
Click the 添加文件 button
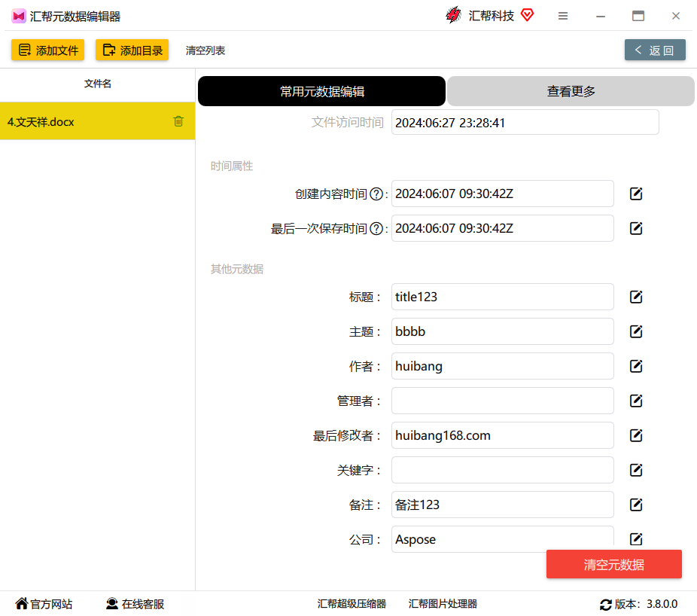pyautogui.click(x=48, y=50)
